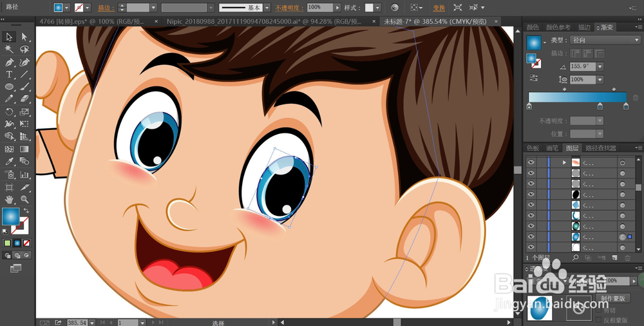Select the Paintbrush tool
This screenshot has width=644, height=326.
click(24, 87)
